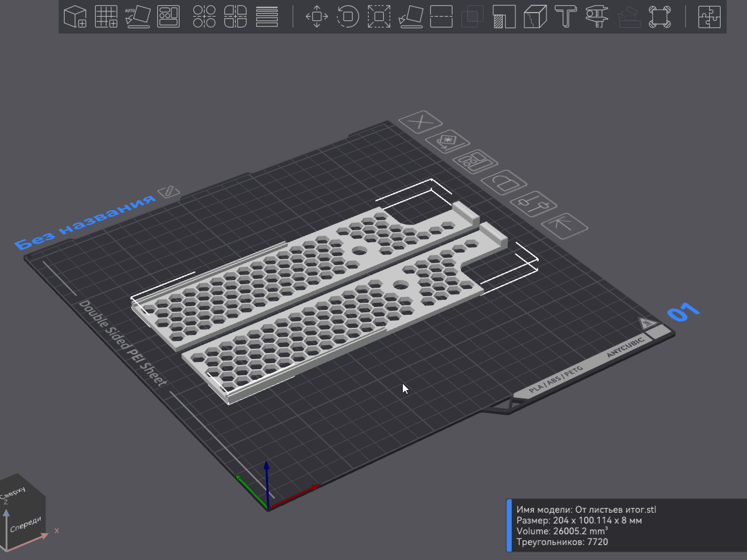This screenshot has height=560, width=747.
Task: Split to parts using quartered-square icon
Action: coord(236,16)
